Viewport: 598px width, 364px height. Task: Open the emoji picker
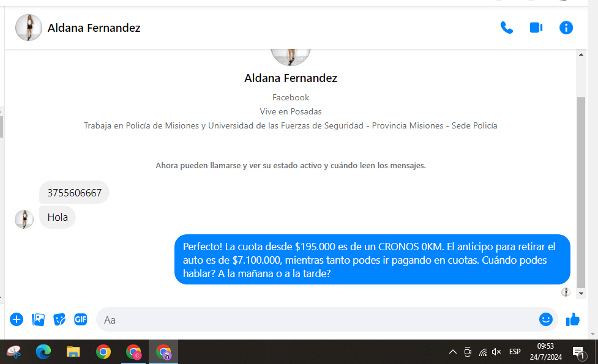(x=546, y=319)
